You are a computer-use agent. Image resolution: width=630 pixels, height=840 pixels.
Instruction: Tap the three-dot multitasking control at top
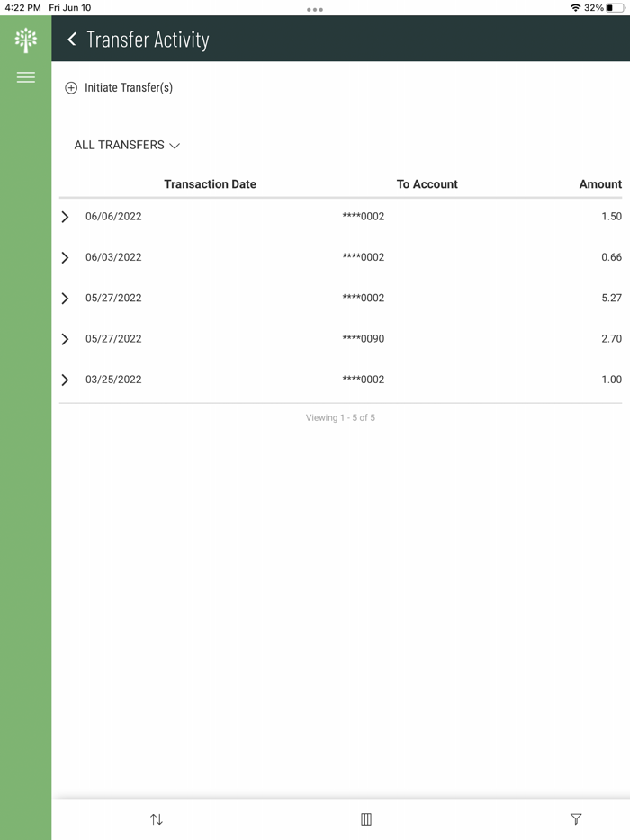pyautogui.click(x=315, y=10)
